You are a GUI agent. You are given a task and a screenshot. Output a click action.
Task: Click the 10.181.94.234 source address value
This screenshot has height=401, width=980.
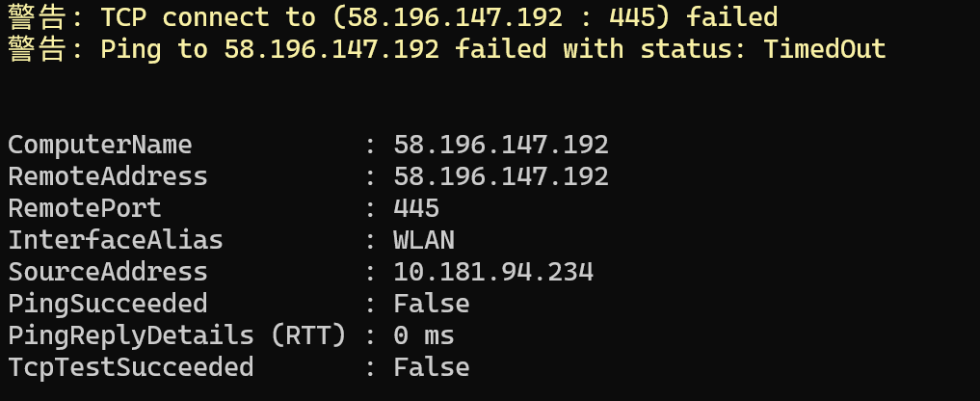point(493,272)
